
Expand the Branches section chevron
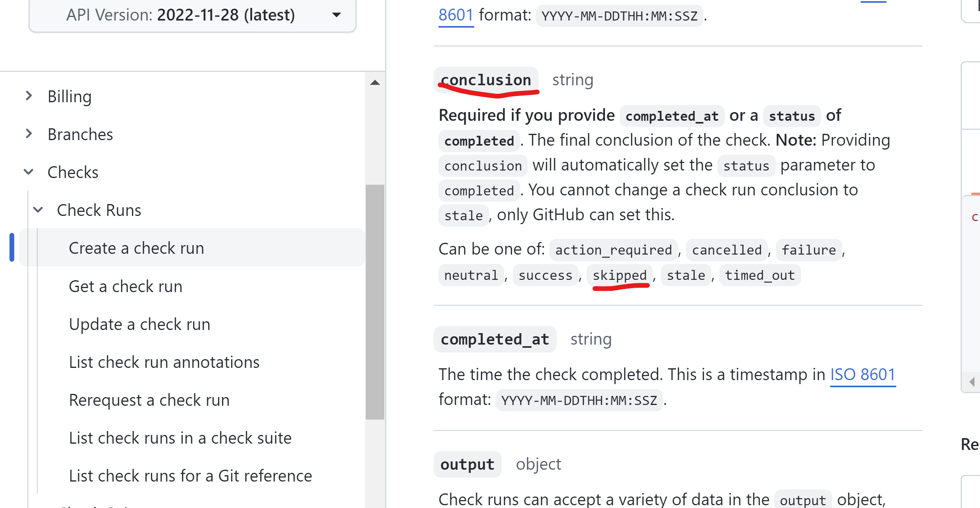point(29,134)
